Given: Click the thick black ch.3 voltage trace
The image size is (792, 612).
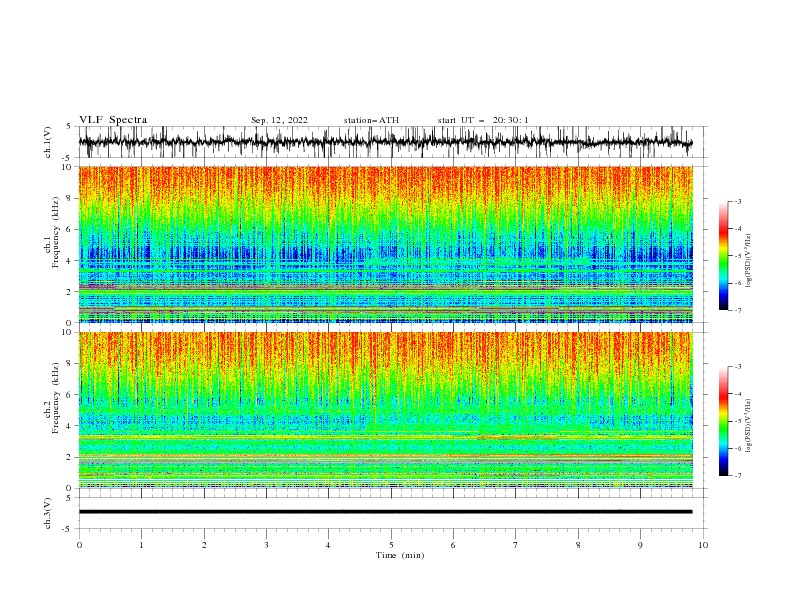Looking at the screenshot, I should tap(385, 512).
